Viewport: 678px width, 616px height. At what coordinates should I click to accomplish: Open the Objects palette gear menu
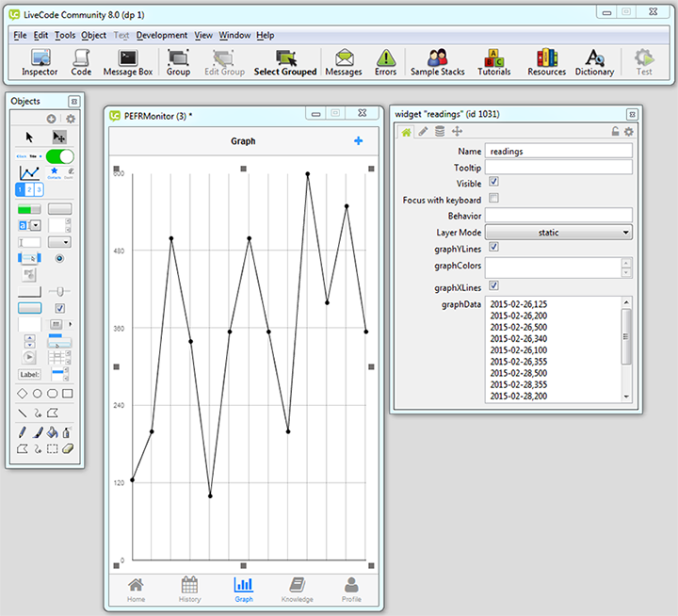[70, 119]
